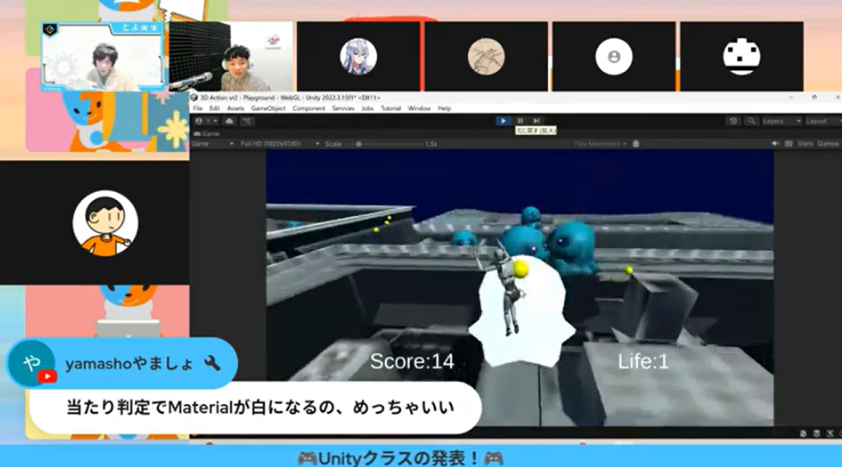Image resolution: width=842 pixels, height=467 pixels.
Task: Open the Full HD resolution dropdown
Action: point(279,144)
